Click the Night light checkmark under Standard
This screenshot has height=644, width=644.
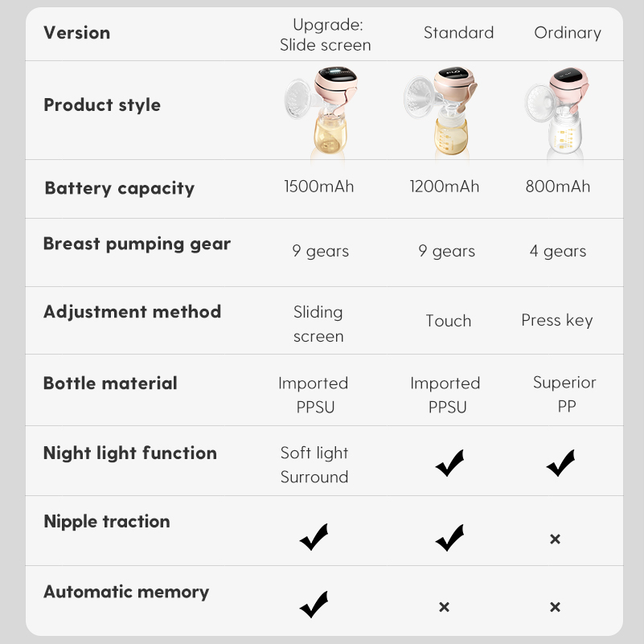449,463
